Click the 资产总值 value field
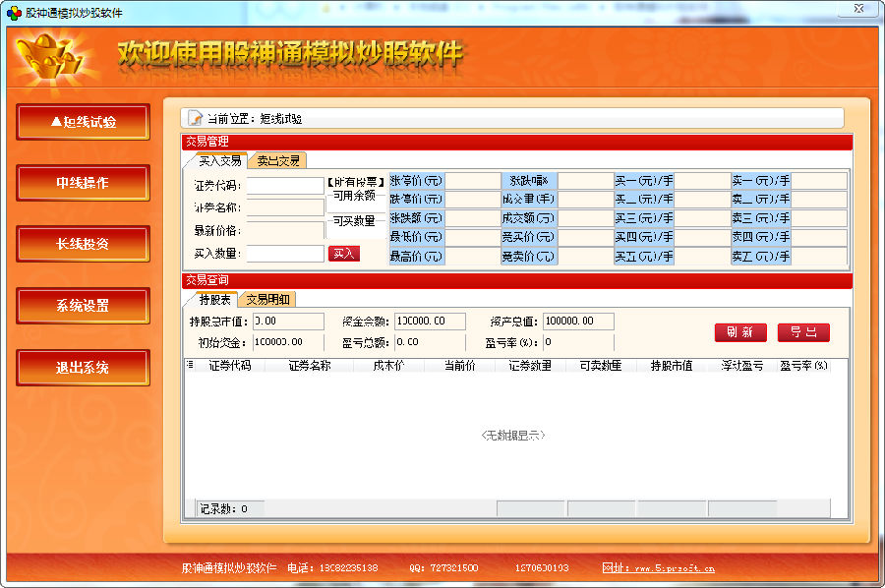The height and width of the screenshot is (588, 885). click(578, 322)
